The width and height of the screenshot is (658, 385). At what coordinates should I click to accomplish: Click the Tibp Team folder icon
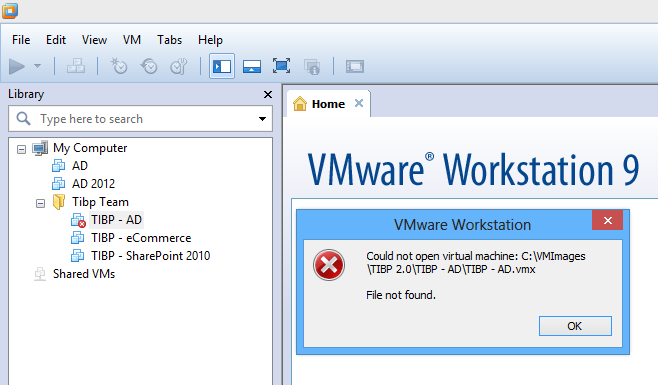point(59,202)
